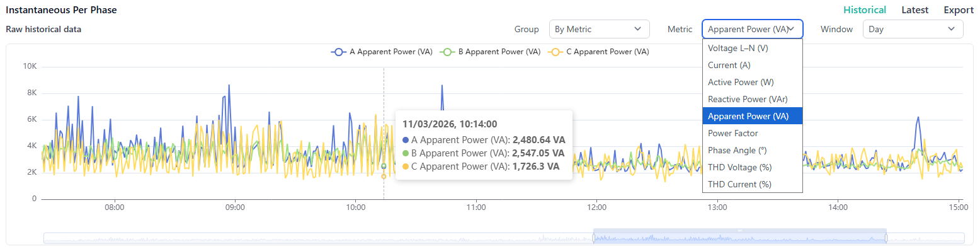Screen dimensions: 980x251
Task: Switch to the Historical tab
Action: [865, 10]
